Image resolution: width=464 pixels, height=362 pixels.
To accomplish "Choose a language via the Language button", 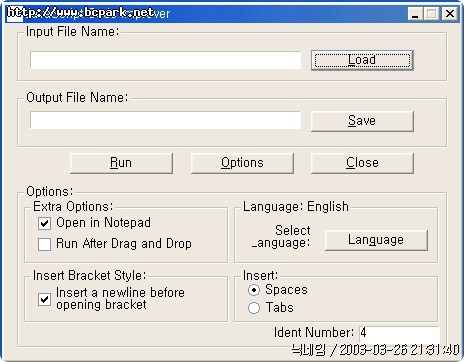I will point(376,240).
